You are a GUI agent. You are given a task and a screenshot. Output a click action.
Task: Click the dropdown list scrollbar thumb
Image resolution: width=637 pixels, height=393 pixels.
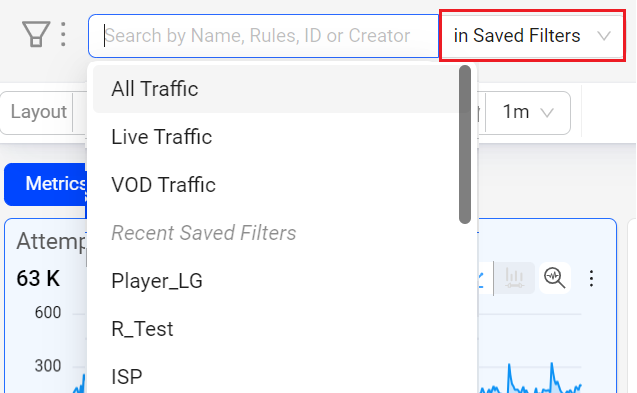point(465,144)
